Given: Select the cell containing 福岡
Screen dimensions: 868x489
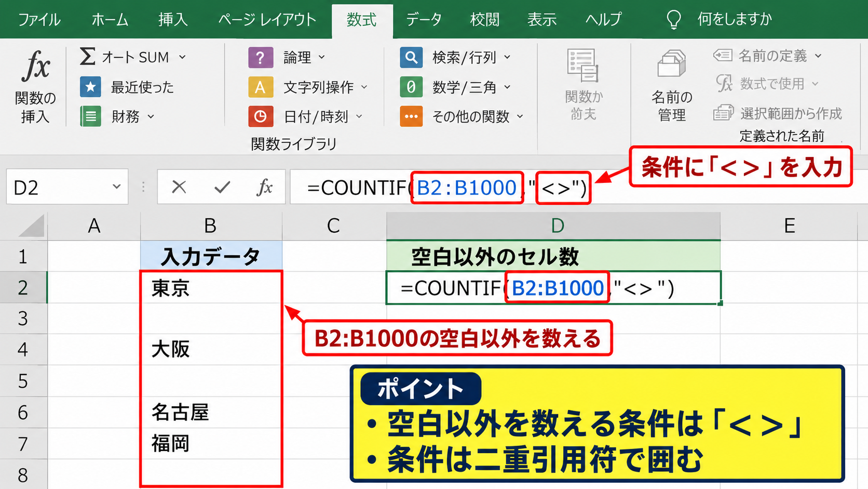Looking at the screenshot, I should tap(211, 443).
